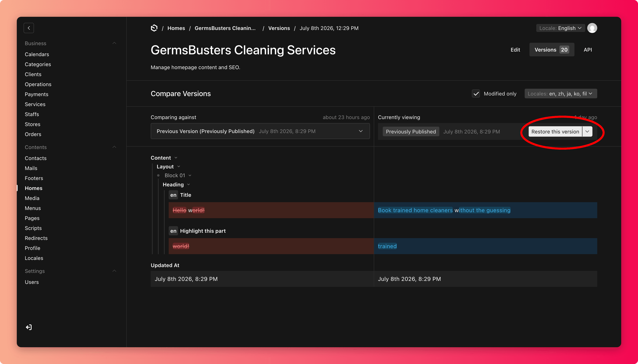Open Services in the sidebar
The width and height of the screenshot is (638, 364).
[x=35, y=104]
